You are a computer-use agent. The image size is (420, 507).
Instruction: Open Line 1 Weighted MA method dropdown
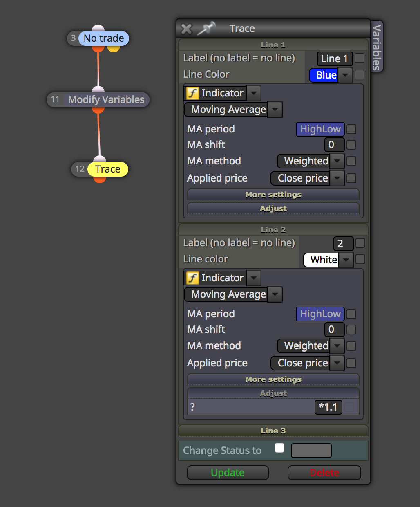337,161
